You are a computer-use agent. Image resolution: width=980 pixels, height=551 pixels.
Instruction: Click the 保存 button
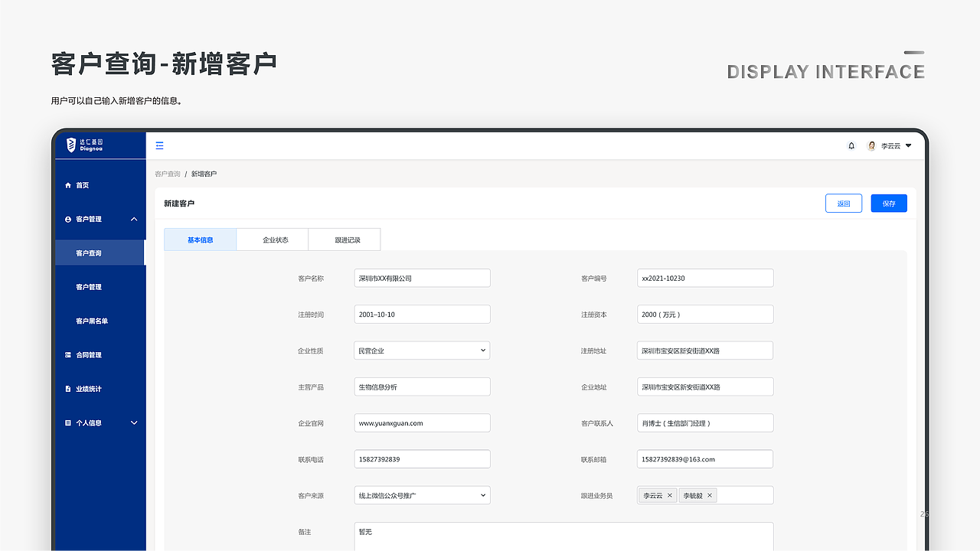889,204
